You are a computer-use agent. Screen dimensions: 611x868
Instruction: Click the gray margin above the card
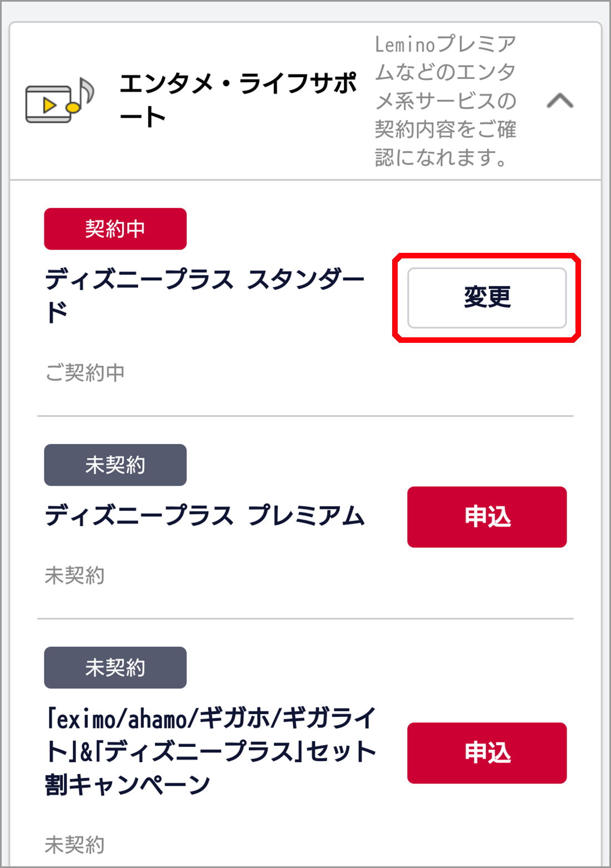pyautogui.click(x=305, y=11)
